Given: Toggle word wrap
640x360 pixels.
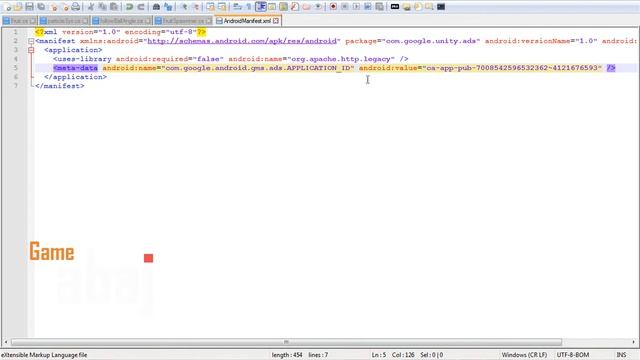Looking at the screenshot, I should (237, 7).
